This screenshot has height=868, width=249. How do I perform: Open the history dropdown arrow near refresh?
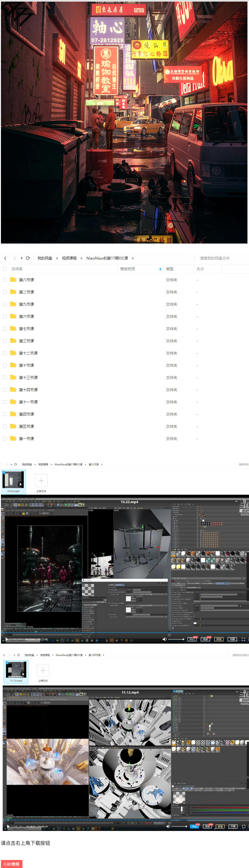click(22, 258)
